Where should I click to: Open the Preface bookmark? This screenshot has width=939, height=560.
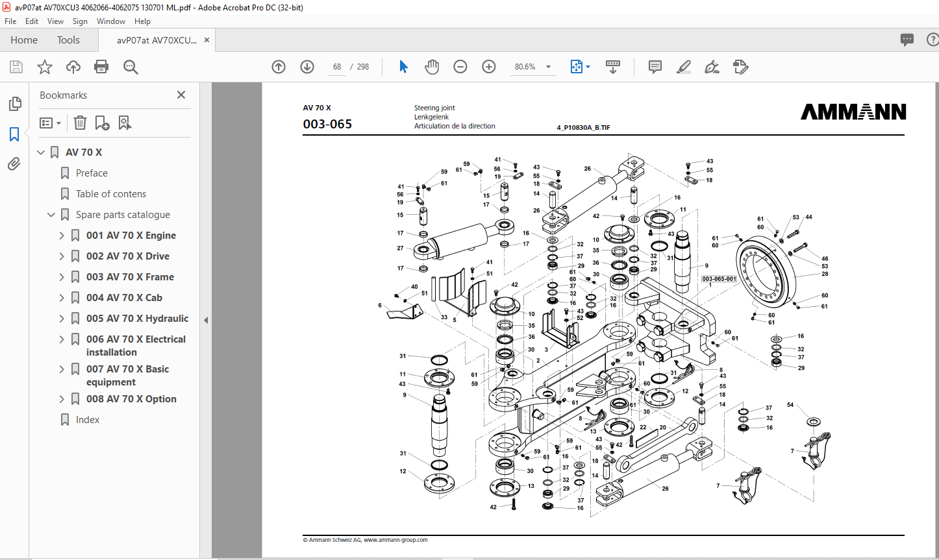[x=92, y=173]
